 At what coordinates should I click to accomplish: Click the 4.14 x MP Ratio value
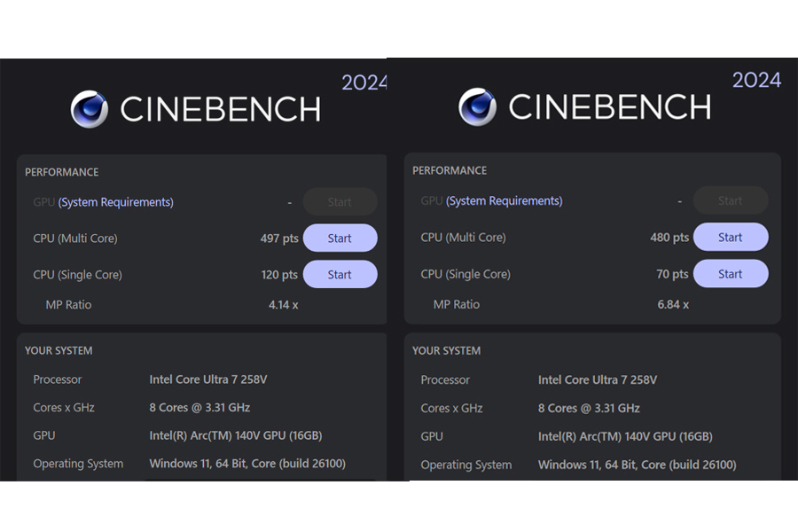[284, 305]
